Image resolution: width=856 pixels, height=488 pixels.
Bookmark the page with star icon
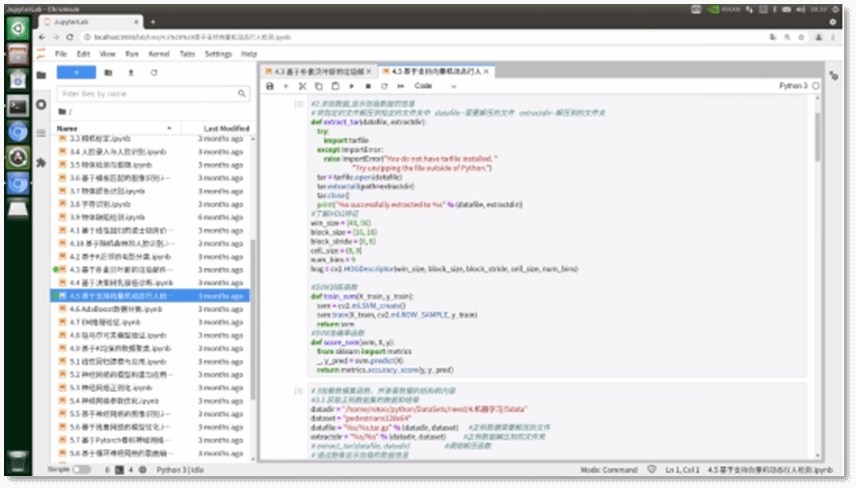801,37
